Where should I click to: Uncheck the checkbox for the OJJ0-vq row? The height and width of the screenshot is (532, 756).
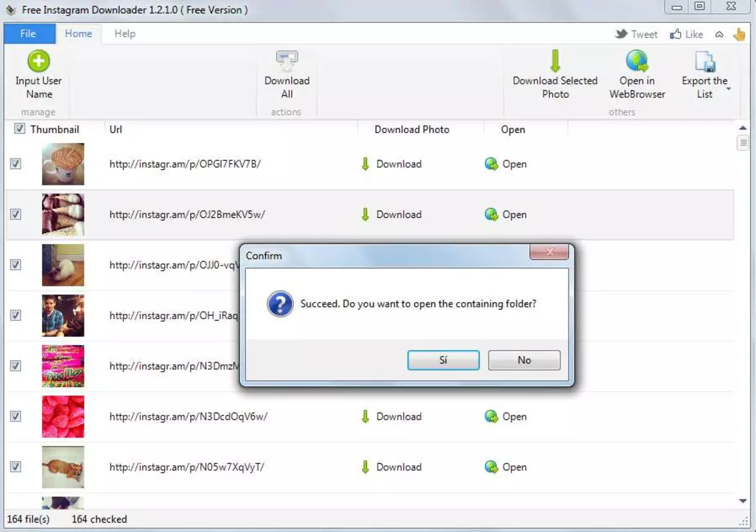click(15, 265)
